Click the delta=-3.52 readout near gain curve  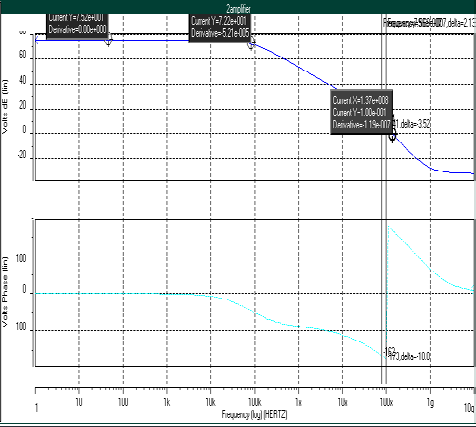pos(413,124)
